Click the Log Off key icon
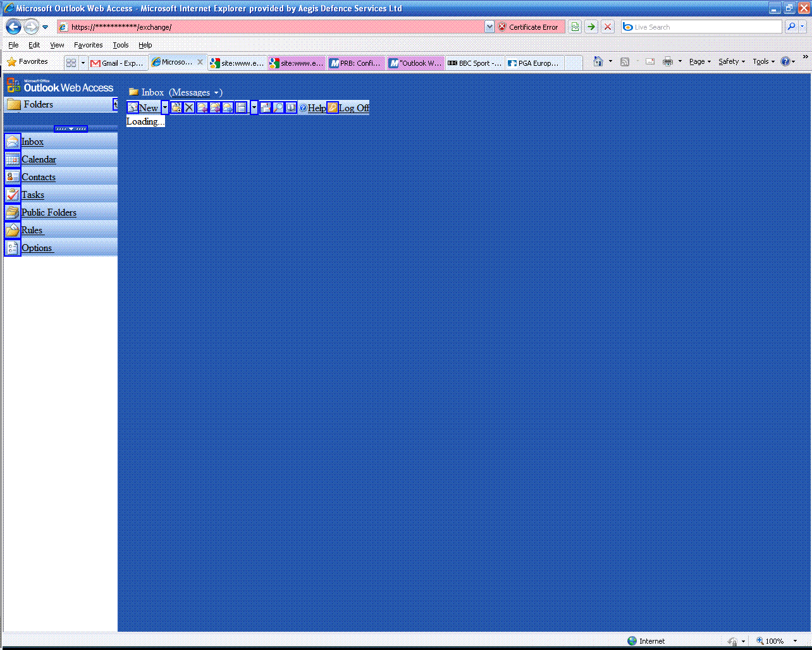 point(333,107)
